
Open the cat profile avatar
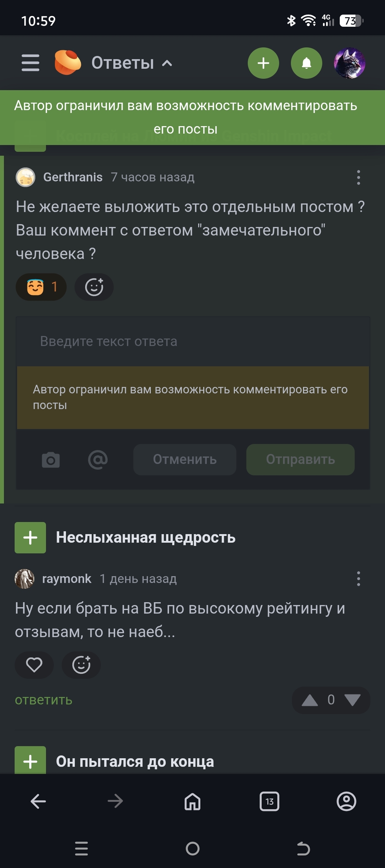pyautogui.click(x=349, y=63)
